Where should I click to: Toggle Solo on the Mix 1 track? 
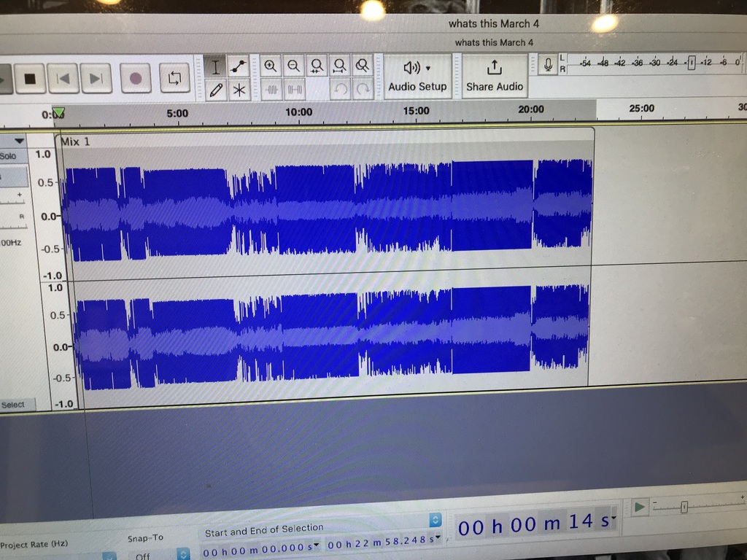9,156
